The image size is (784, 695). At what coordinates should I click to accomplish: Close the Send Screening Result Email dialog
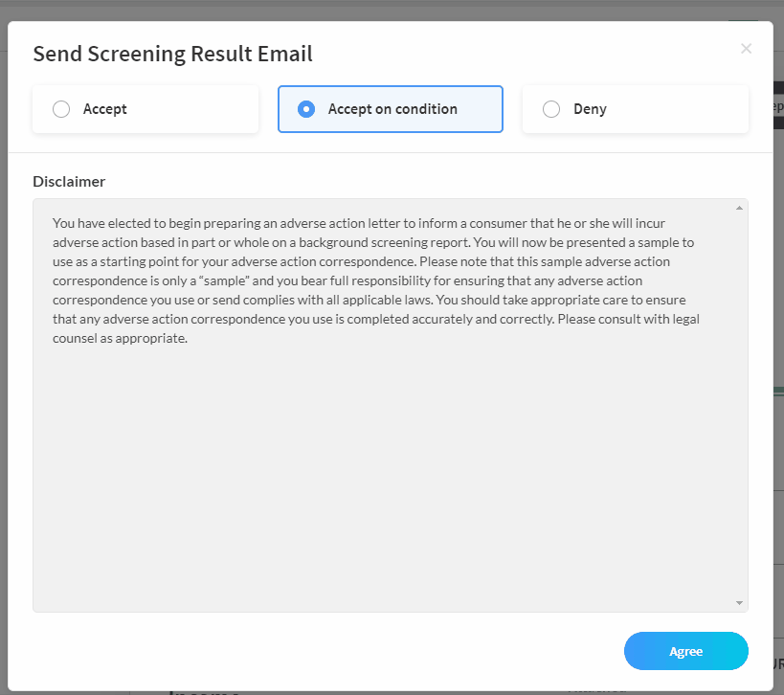pyautogui.click(x=746, y=49)
